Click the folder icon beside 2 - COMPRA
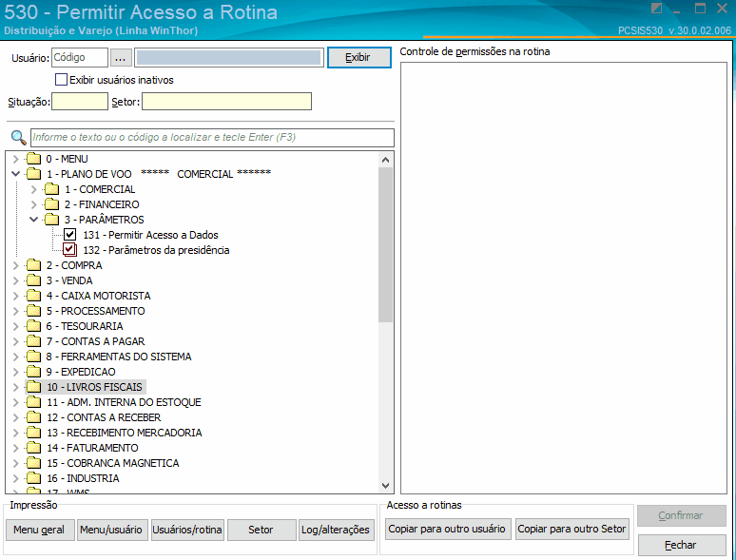 [x=34, y=265]
